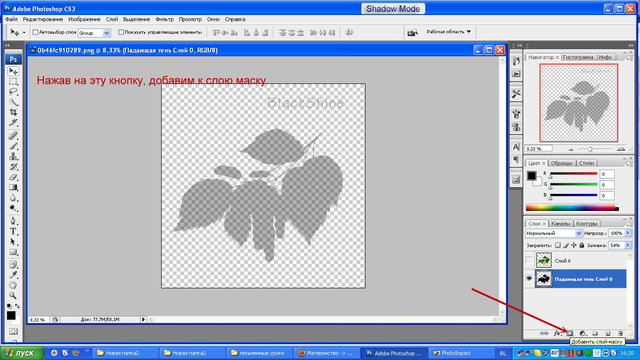The height and width of the screenshot is (360, 640).
Task: Switch to the Каналы tab
Action: coord(560,224)
